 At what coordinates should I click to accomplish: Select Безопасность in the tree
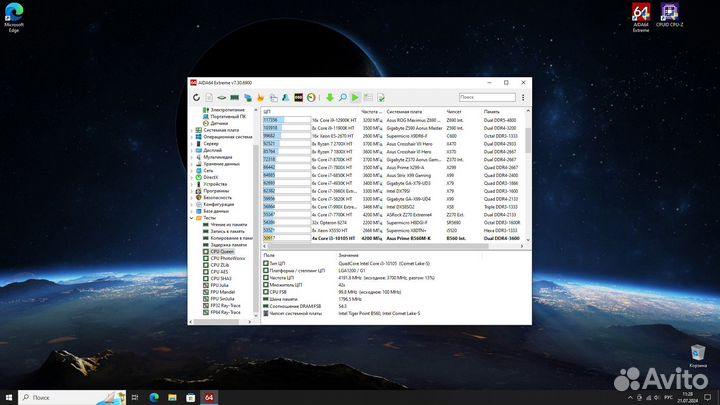218,198
